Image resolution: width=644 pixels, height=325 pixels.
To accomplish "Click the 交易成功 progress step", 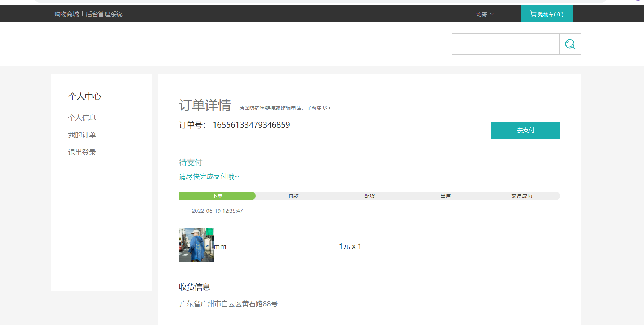I will [x=521, y=196].
